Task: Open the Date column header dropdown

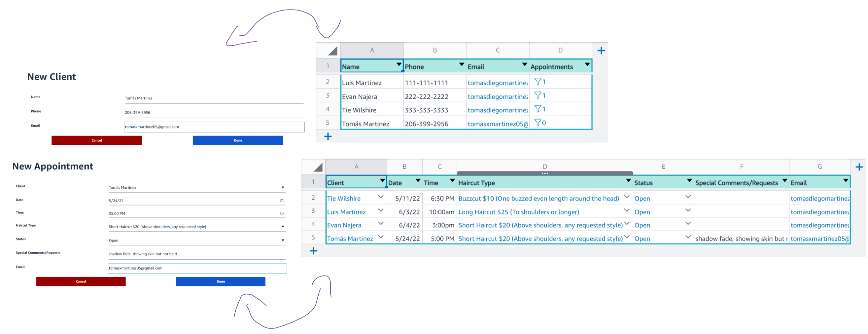Action: pos(418,180)
